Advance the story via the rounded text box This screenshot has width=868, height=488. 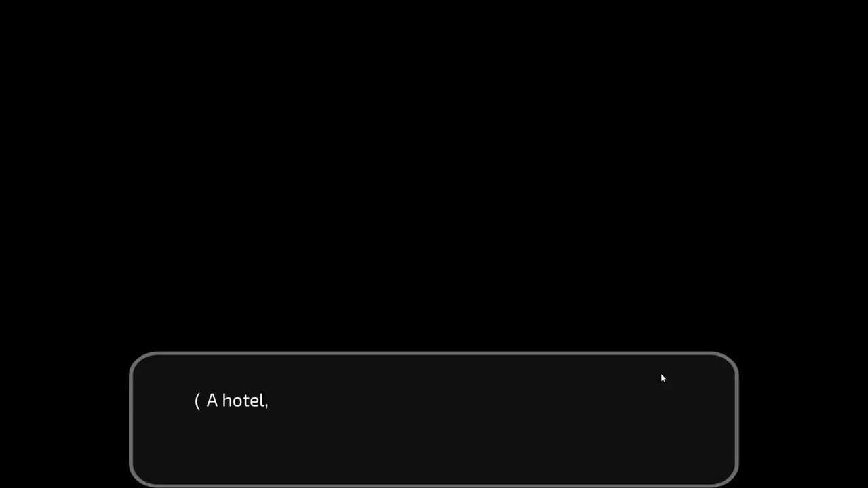[x=434, y=420]
